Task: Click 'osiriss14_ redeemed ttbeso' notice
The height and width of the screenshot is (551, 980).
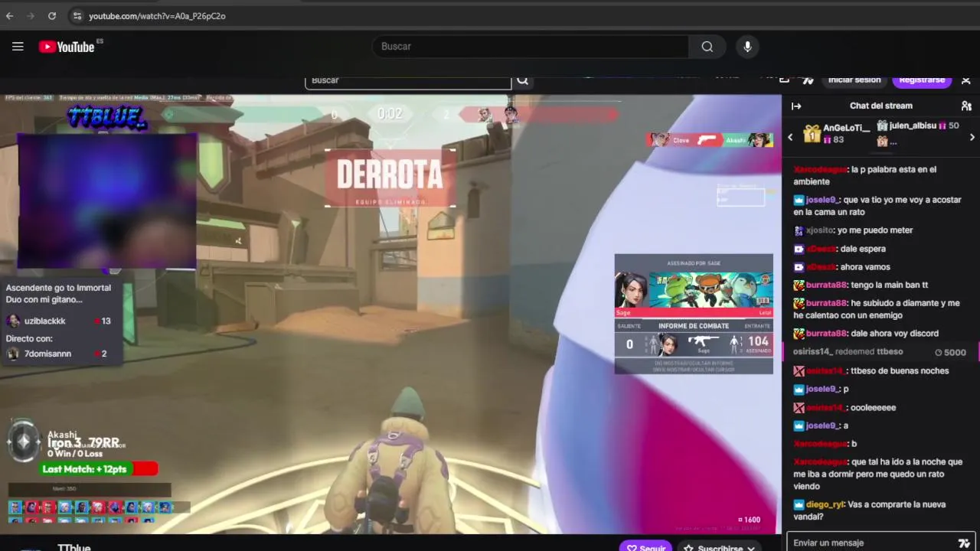Action: click(x=848, y=352)
